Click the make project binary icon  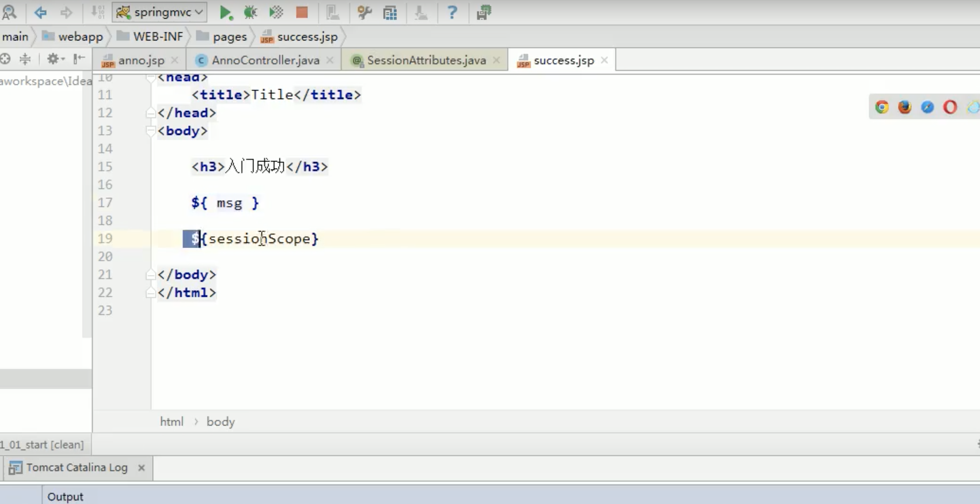point(97,12)
